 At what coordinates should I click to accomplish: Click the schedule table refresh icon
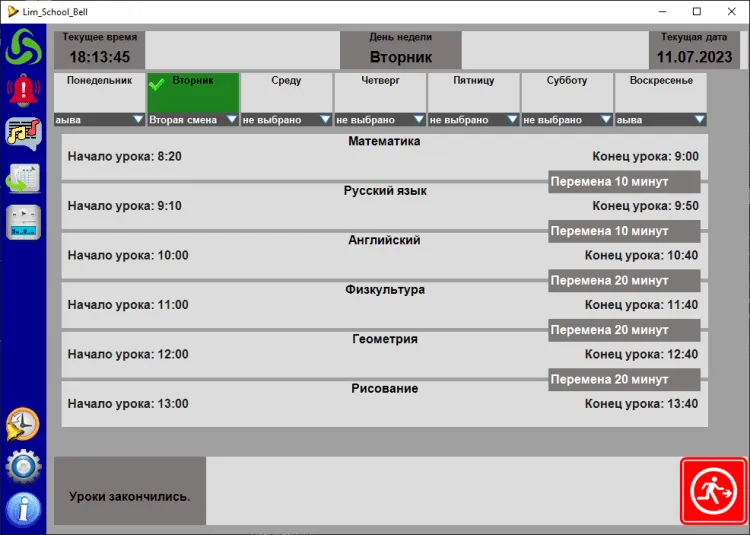[x=22, y=179]
